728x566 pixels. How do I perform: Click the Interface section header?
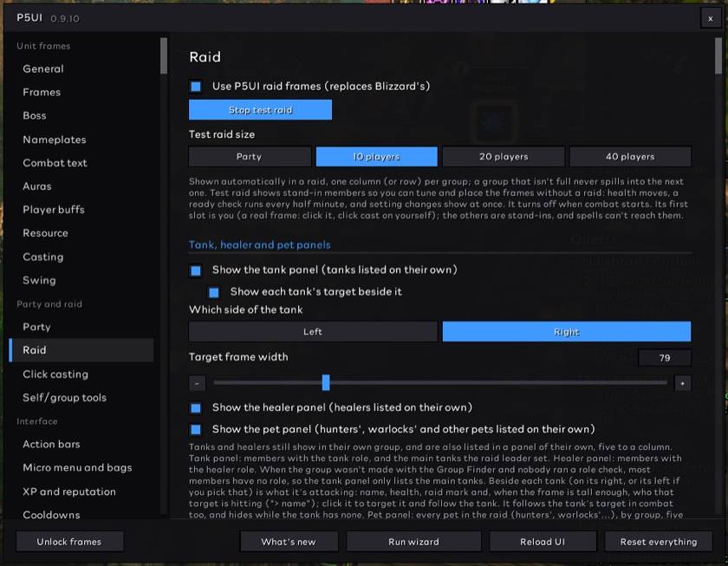(37, 421)
